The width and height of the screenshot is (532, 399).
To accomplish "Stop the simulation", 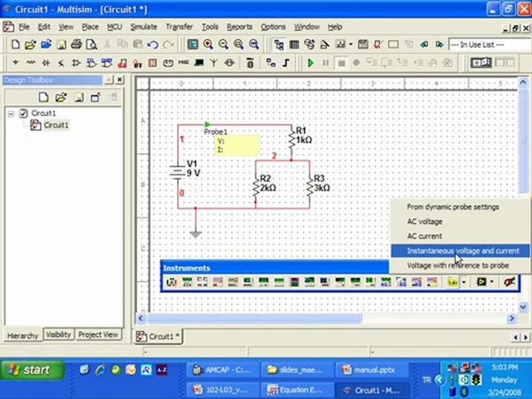I will (x=342, y=63).
